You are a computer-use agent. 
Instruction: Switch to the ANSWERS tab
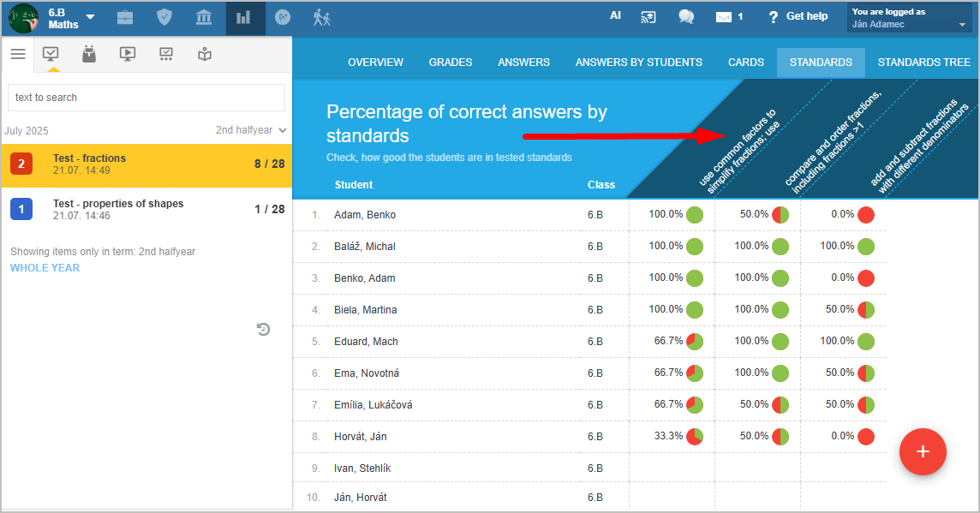click(523, 63)
